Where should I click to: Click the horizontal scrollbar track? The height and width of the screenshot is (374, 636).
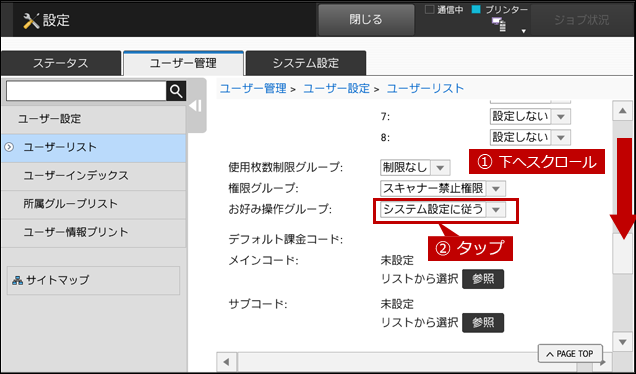(414, 361)
